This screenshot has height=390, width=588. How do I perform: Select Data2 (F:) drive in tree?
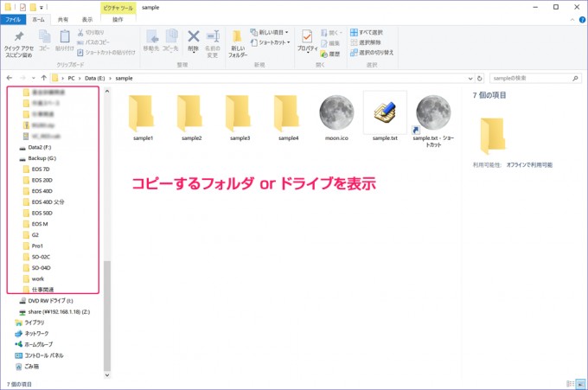[35, 147]
